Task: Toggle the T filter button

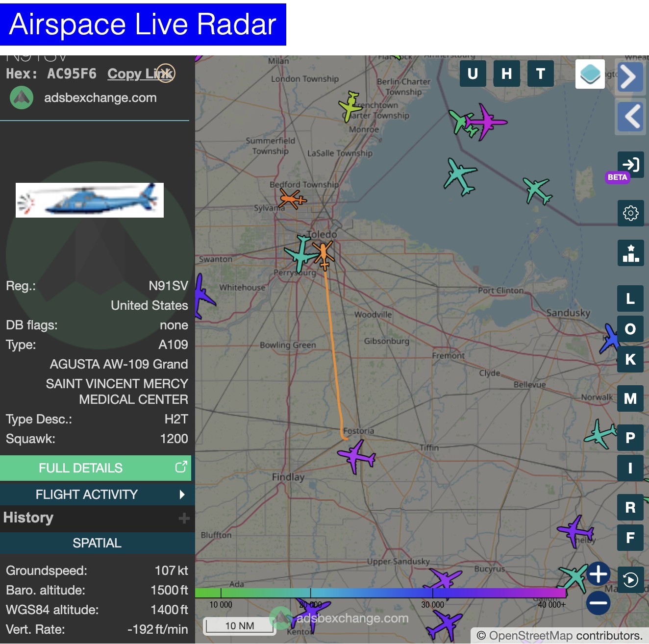Action: point(540,74)
